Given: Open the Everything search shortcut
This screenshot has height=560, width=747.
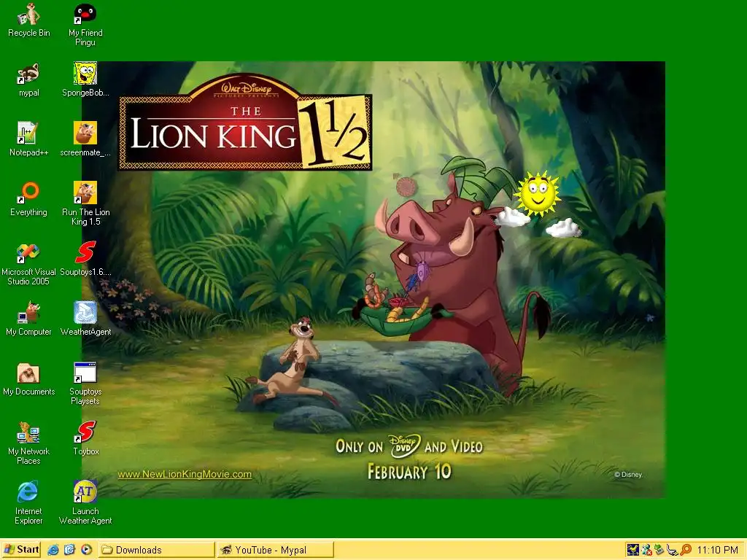Looking at the screenshot, I should coord(28,199).
